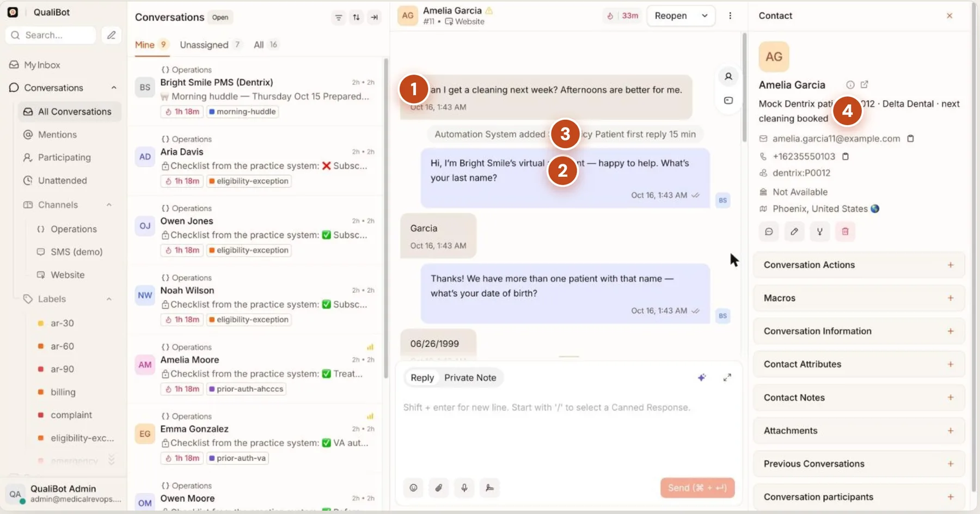Open the AI assist sparkle icon

702,377
